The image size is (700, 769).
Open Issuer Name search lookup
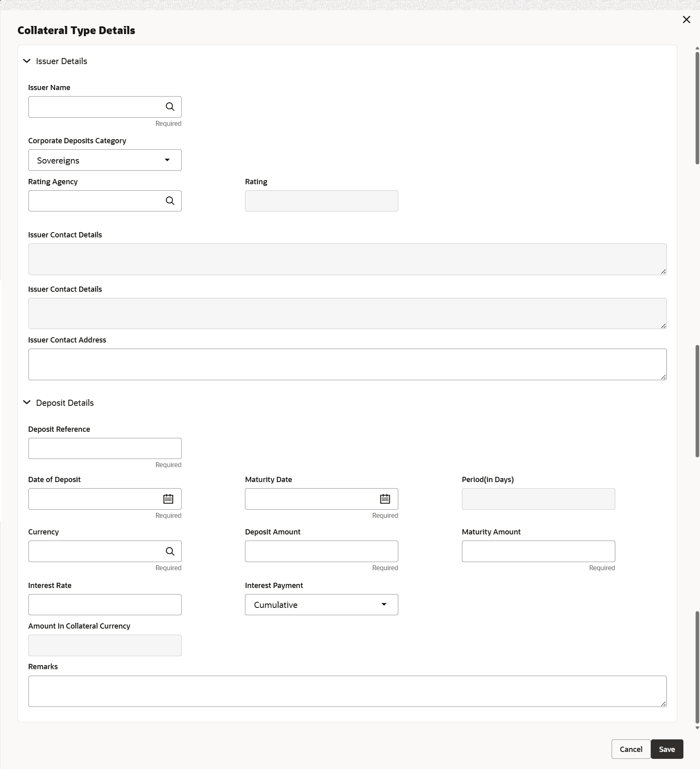[x=170, y=107]
